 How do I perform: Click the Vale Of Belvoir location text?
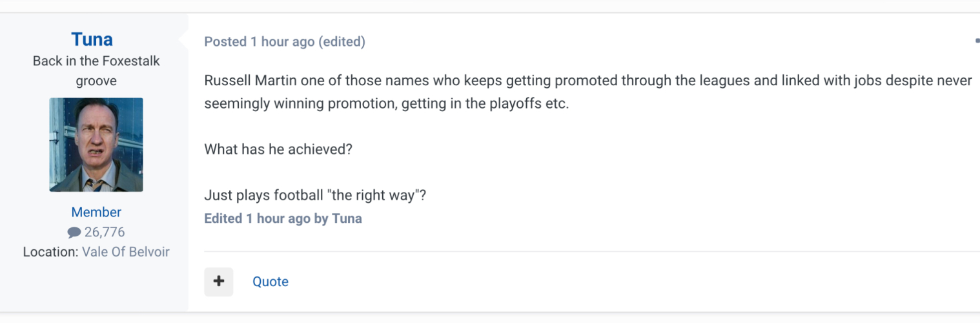126,252
